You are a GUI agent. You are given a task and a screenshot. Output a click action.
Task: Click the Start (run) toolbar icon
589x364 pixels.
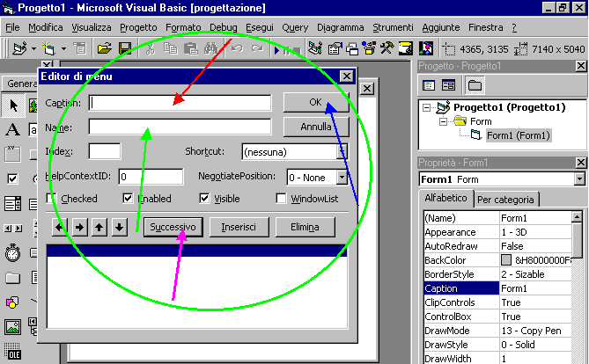coord(276,50)
